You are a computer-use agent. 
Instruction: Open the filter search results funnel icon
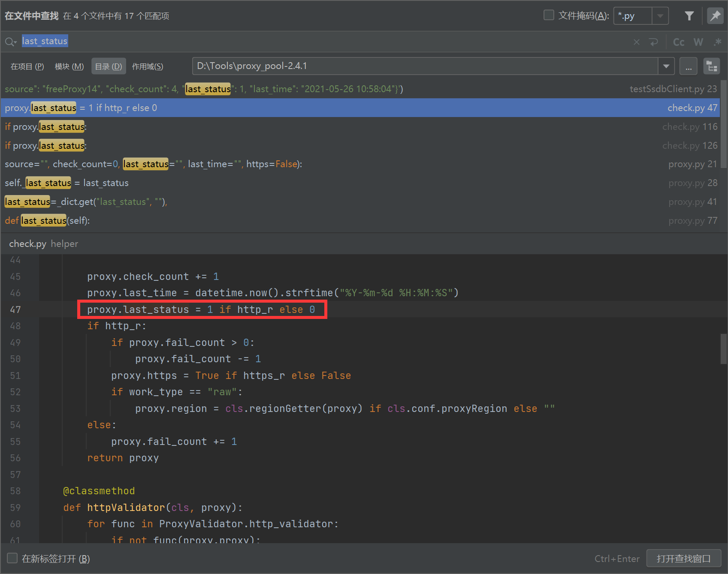click(689, 15)
